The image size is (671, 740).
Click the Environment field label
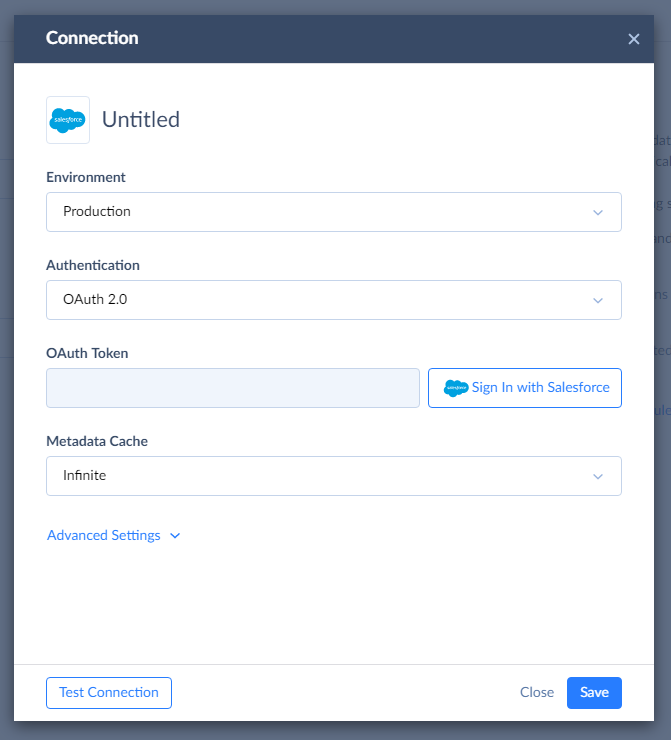point(86,177)
